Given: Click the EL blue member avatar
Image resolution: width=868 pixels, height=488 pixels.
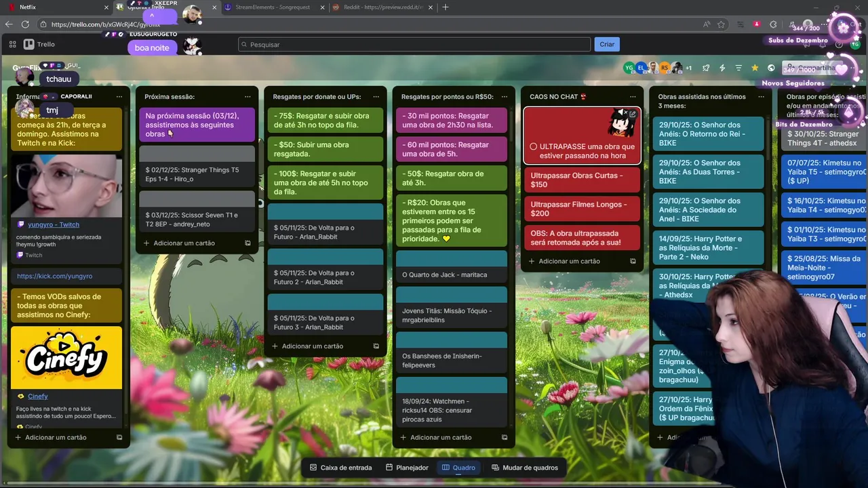Looking at the screenshot, I should [x=641, y=68].
